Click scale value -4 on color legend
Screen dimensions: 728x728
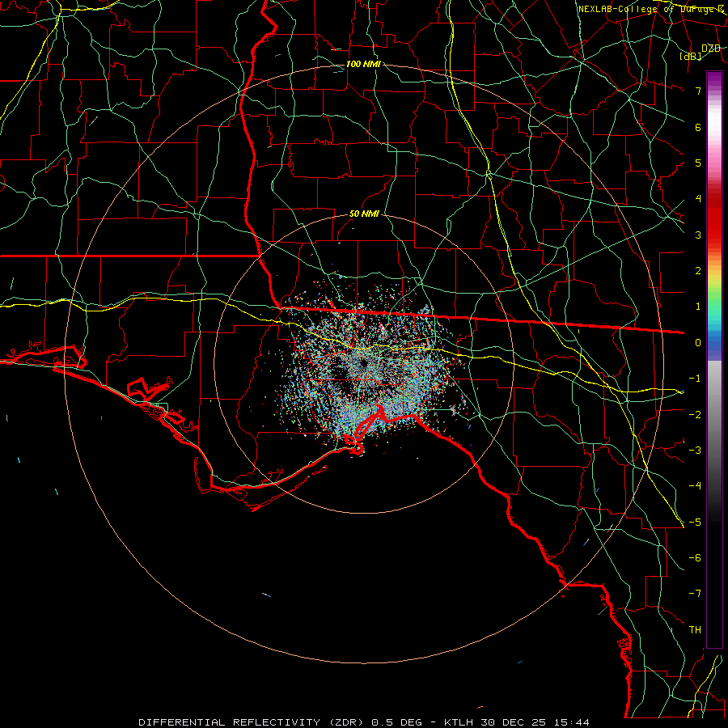click(695, 486)
